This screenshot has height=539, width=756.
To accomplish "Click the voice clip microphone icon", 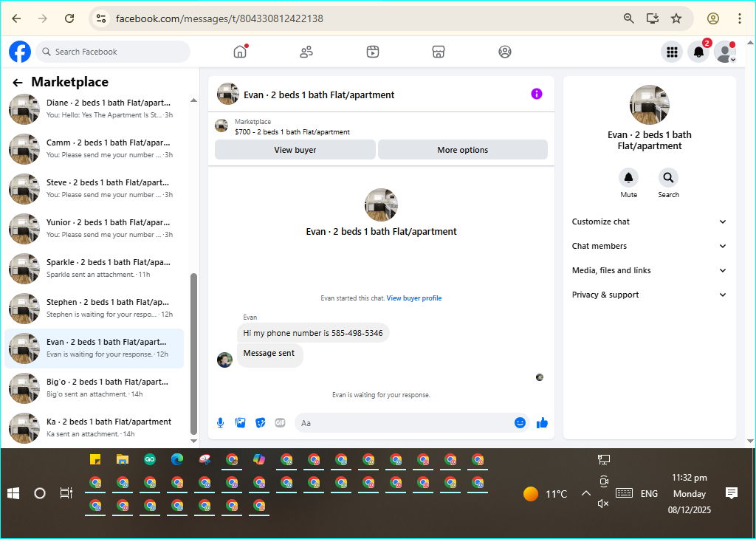I will tap(220, 423).
